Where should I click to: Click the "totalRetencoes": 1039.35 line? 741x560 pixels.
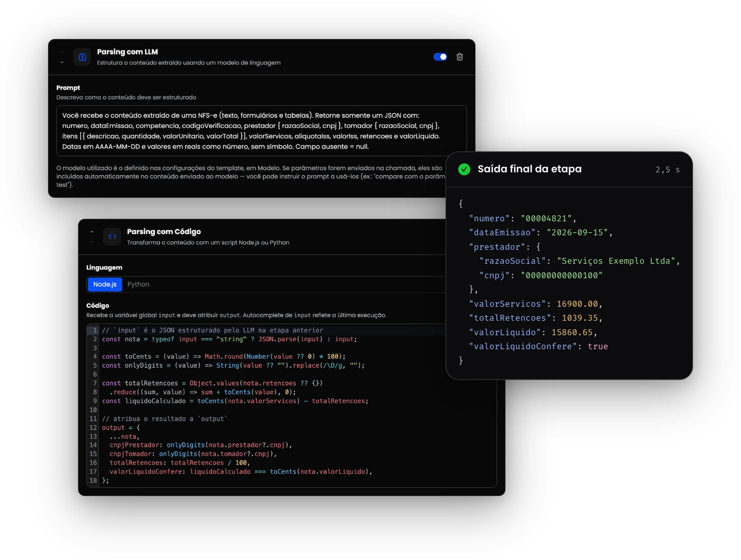pyautogui.click(x=536, y=318)
